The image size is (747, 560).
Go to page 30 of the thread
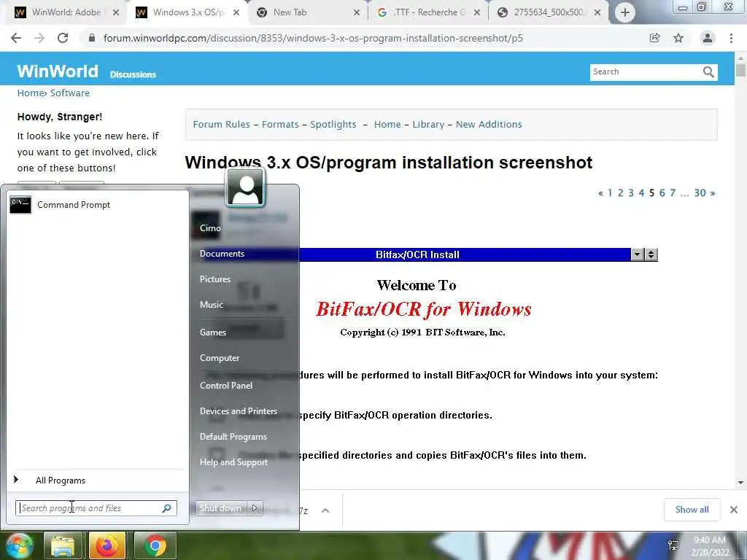click(x=700, y=192)
